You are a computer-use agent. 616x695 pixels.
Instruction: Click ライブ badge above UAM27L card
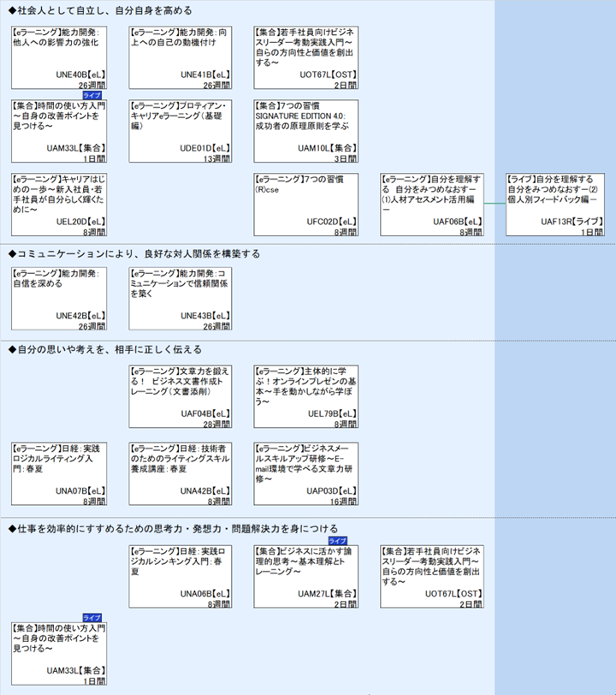[x=338, y=541]
